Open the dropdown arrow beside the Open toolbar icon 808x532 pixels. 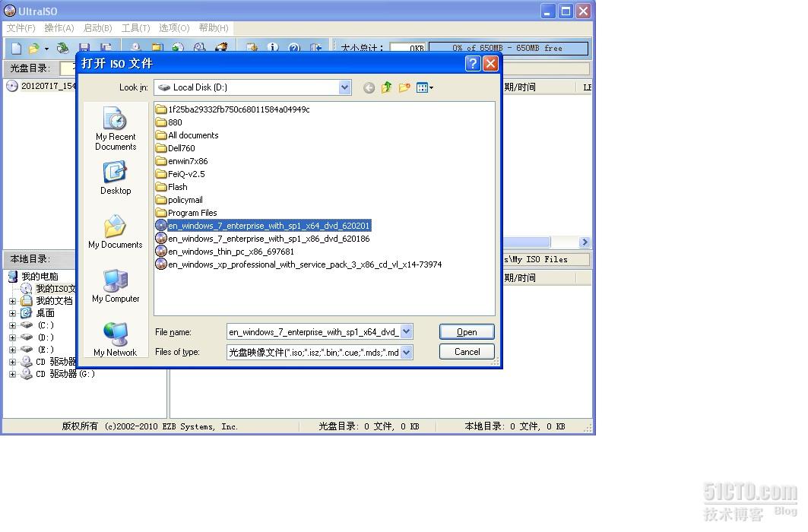[x=46, y=49]
